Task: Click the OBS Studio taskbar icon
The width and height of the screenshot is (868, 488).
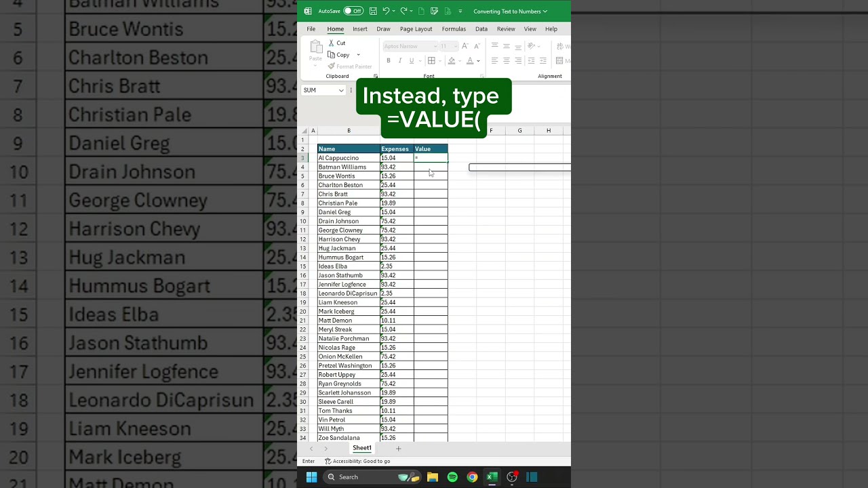Action: pos(512,477)
